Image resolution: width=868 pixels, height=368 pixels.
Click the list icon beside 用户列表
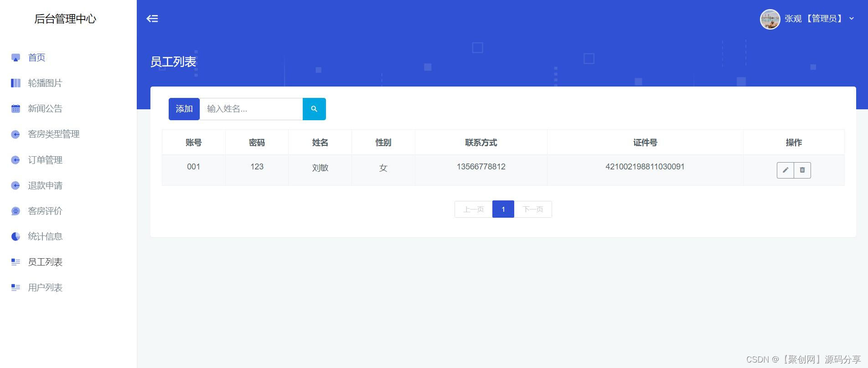15,287
